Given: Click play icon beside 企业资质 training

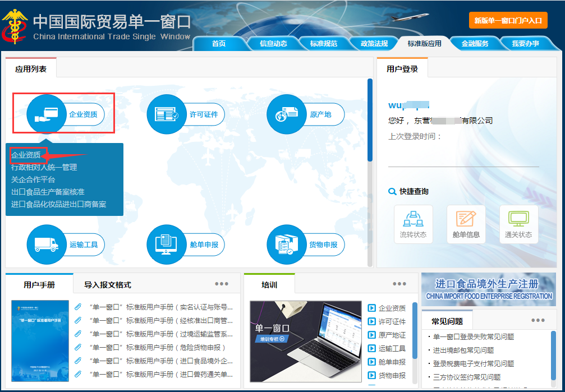Looking at the screenshot, I should [x=371, y=308].
